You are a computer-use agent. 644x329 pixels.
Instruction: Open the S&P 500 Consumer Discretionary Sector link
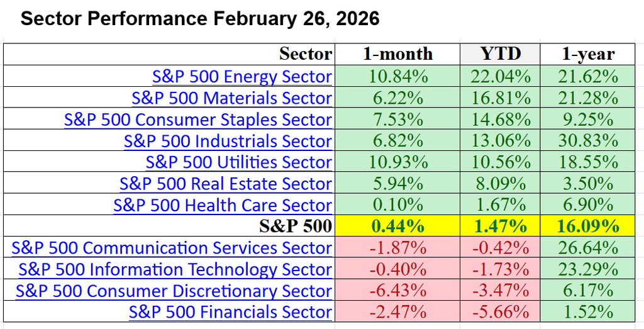click(174, 291)
